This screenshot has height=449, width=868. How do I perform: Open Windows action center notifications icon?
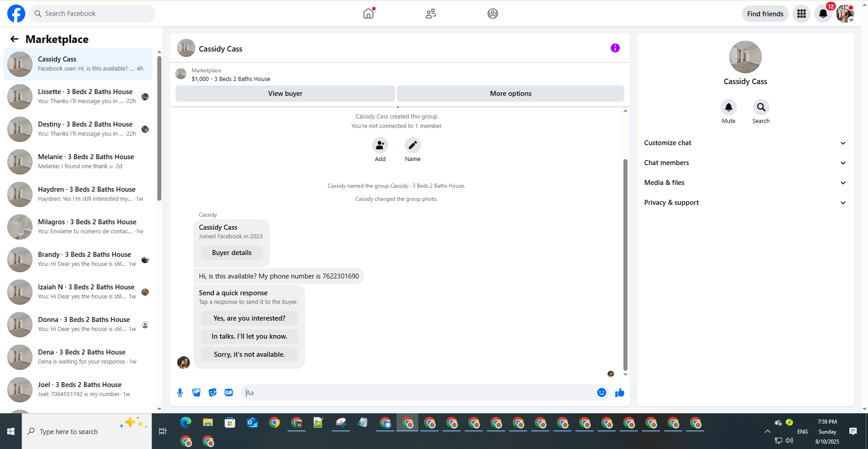pos(853,431)
